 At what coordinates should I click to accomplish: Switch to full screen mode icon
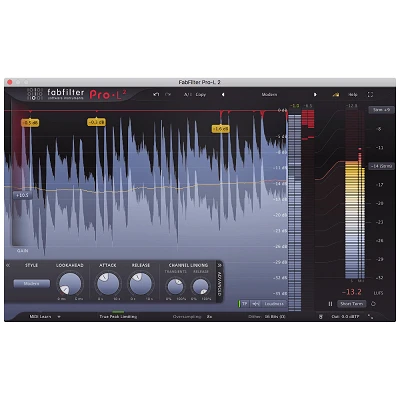(370, 95)
